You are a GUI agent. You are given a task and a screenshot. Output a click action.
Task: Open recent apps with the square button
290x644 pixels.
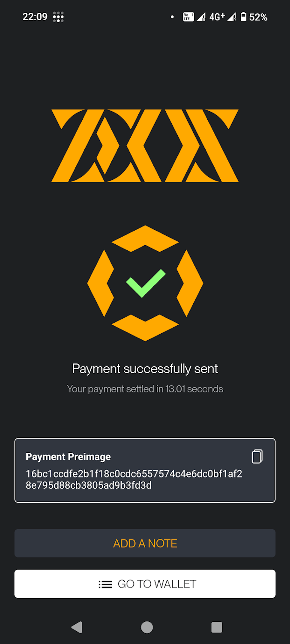(217, 627)
